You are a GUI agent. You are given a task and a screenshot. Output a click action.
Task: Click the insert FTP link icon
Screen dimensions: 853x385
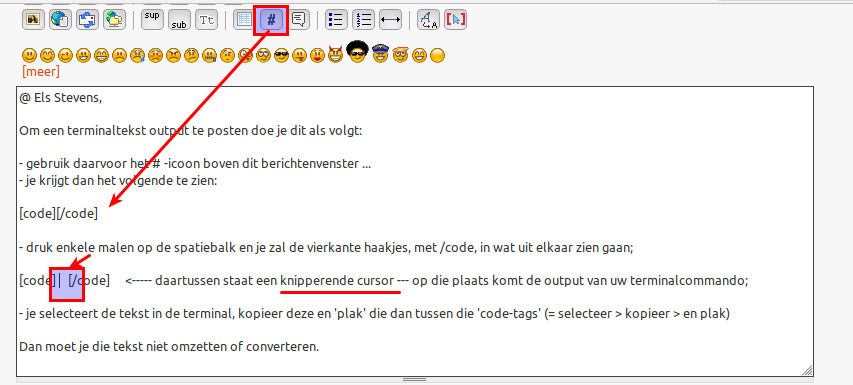(114, 20)
